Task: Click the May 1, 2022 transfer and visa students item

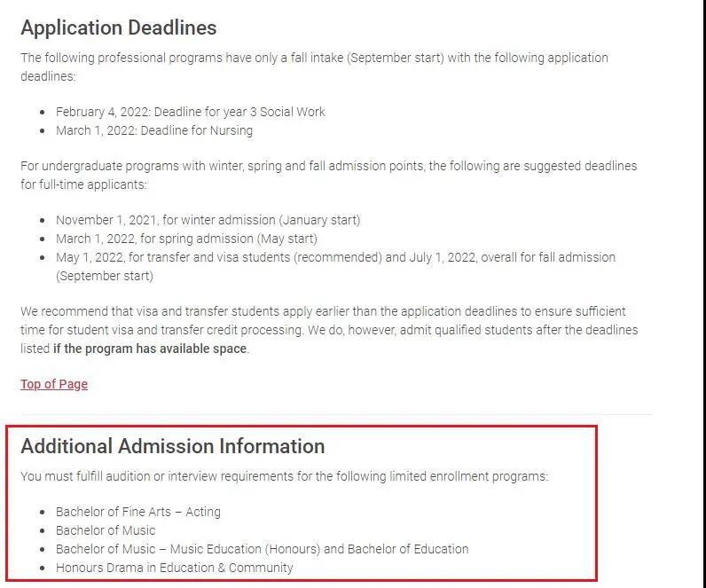Action: pyautogui.click(x=335, y=257)
